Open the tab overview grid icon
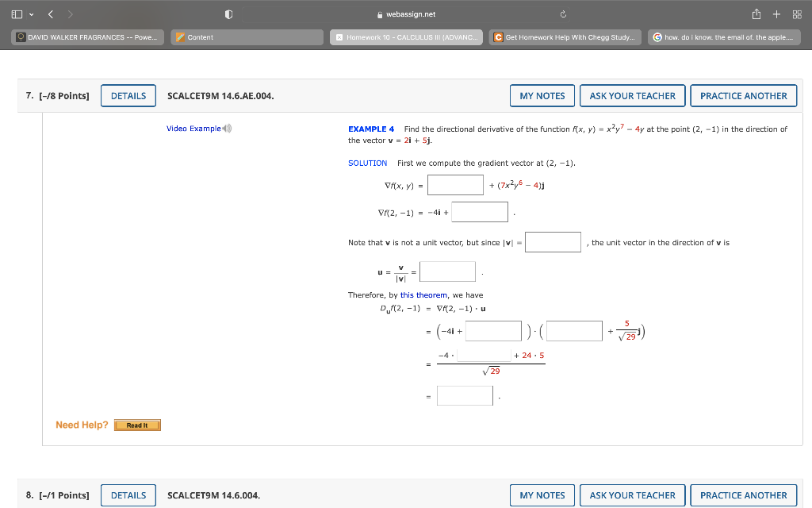The image size is (812, 508). pyautogui.click(x=797, y=13)
